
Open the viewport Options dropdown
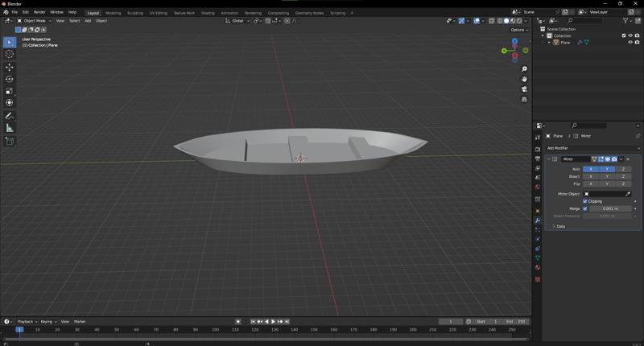(519, 30)
